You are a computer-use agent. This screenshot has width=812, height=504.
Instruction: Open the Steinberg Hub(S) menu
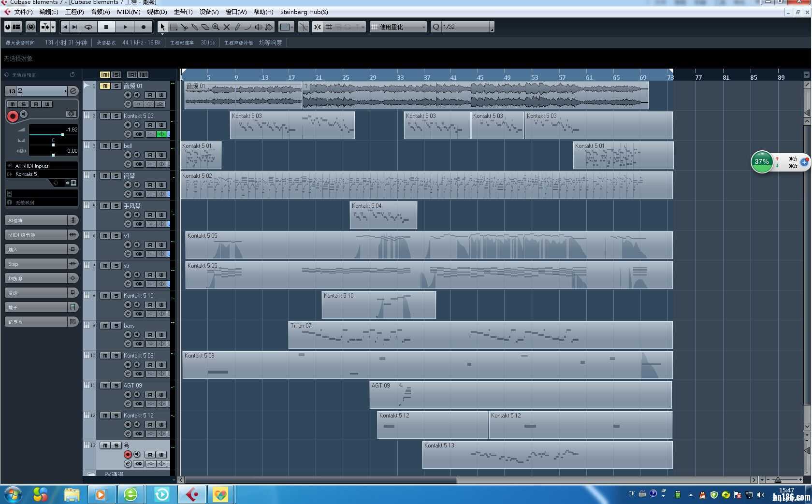tap(304, 12)
